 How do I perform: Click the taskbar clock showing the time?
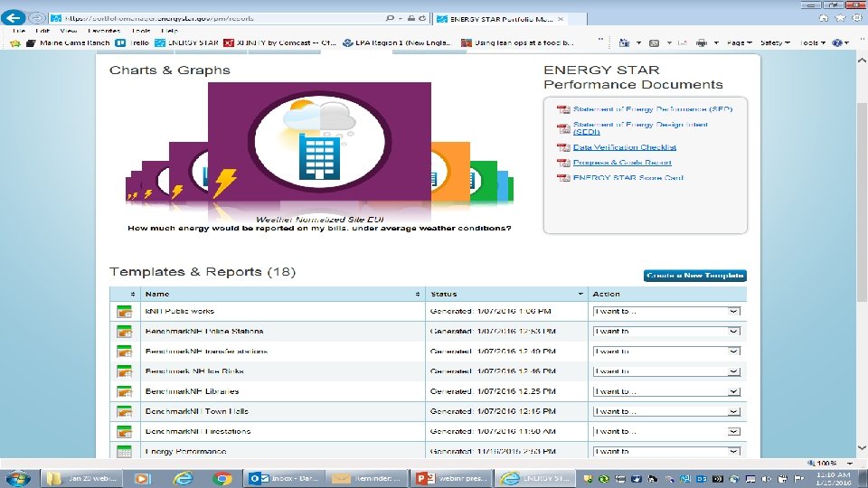(833, 479)
